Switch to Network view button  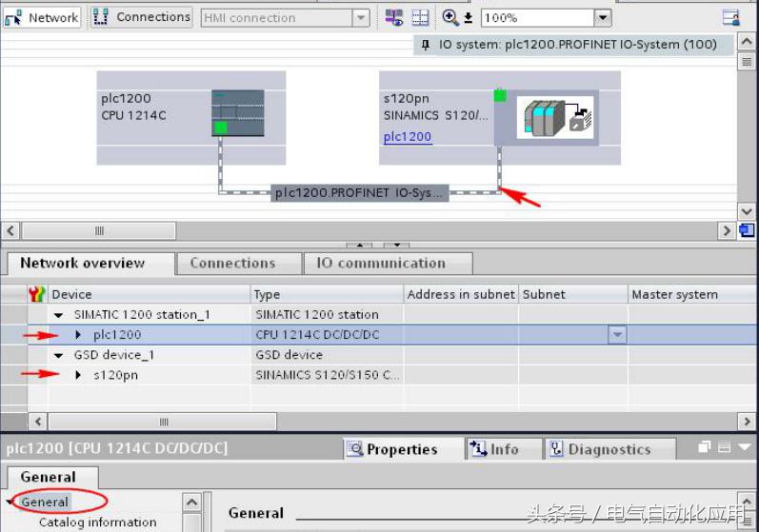42,18
